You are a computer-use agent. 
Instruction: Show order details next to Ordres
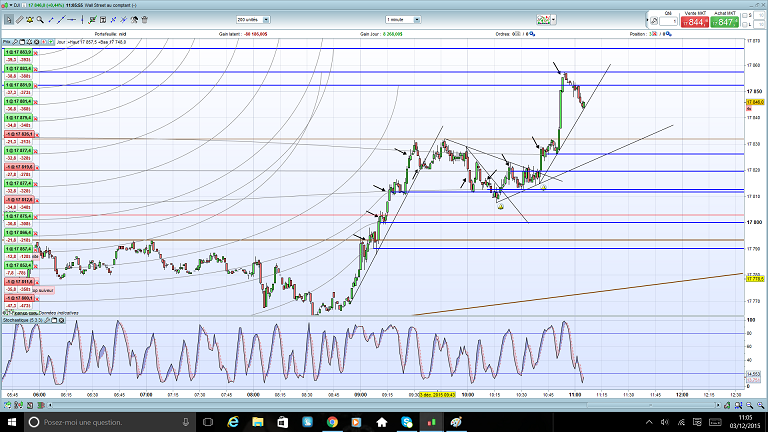coord(532,34)
